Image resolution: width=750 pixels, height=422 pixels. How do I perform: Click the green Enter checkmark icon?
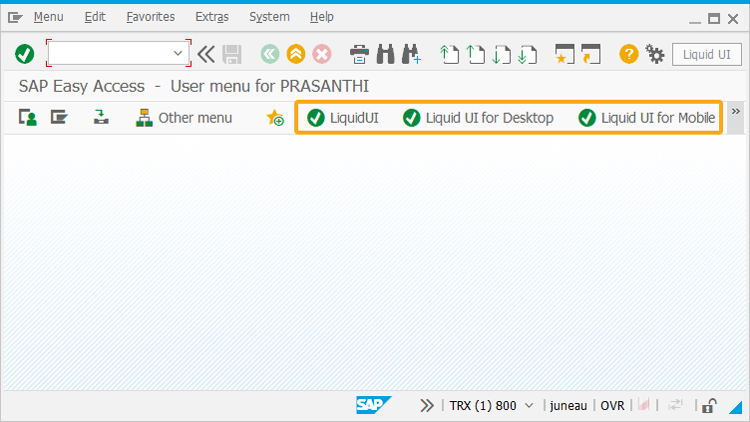[24, 54]
